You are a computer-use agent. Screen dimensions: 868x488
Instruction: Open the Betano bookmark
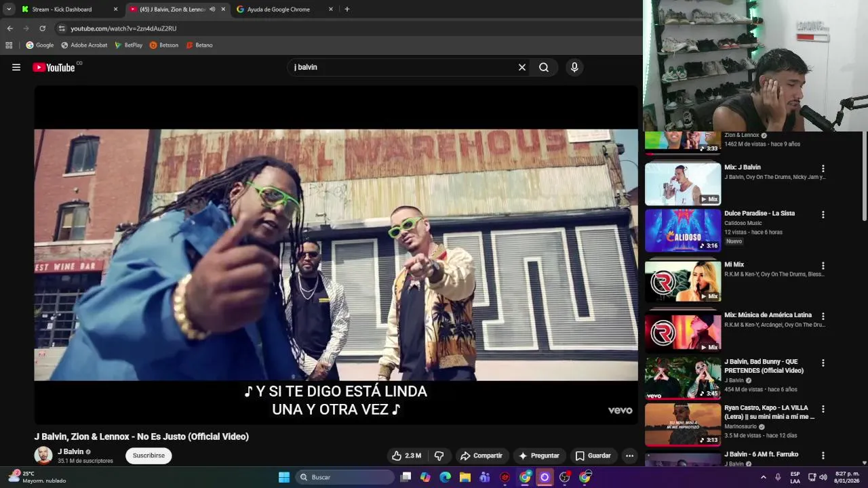tap(199, 45)
